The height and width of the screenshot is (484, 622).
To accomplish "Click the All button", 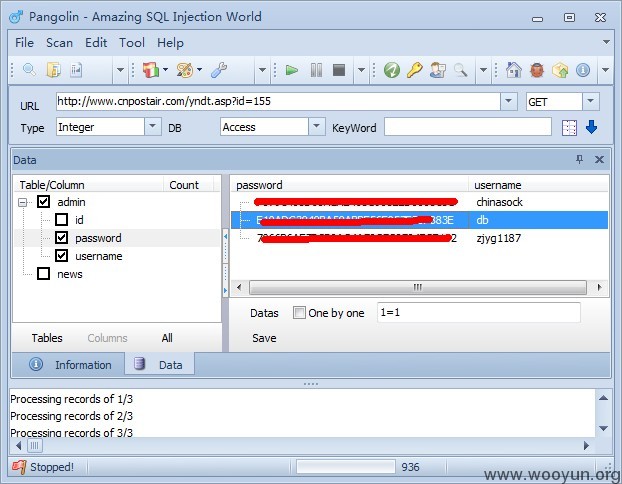I will coord(167,338).
